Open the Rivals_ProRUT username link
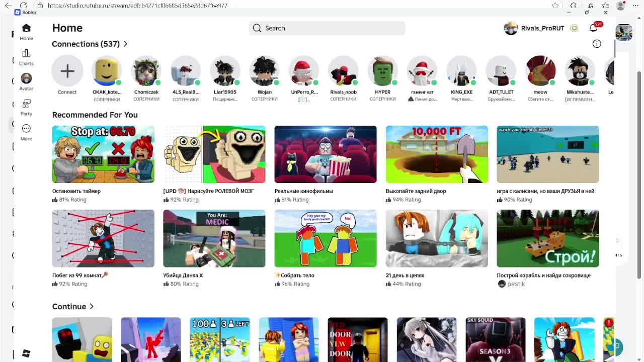 (542, 28)
